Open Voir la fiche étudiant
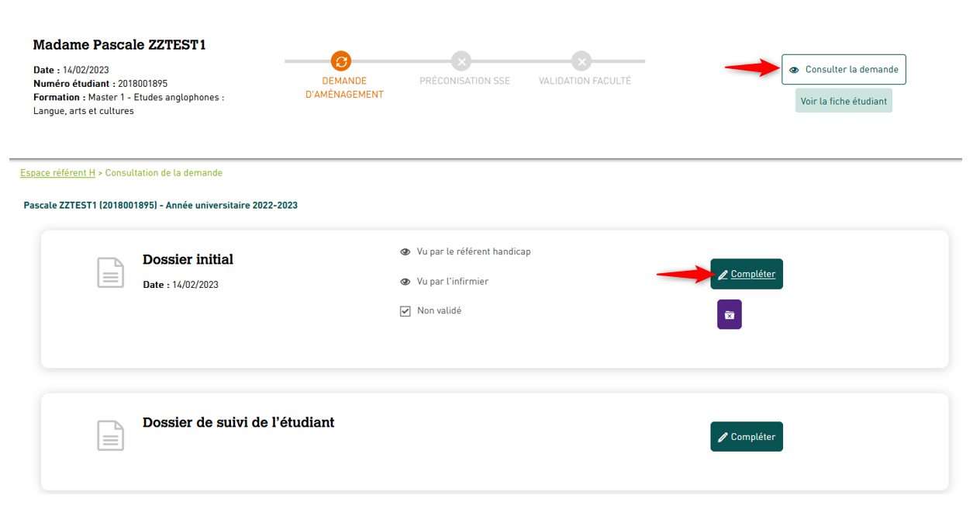980x523 pixels. pos(844,101)
